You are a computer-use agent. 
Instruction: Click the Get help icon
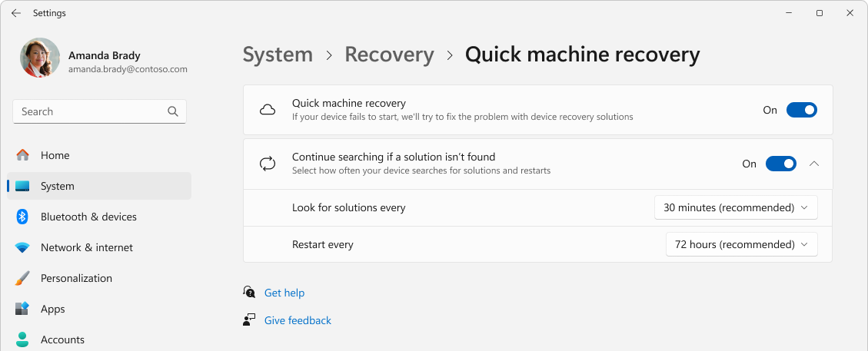[249, 293]
